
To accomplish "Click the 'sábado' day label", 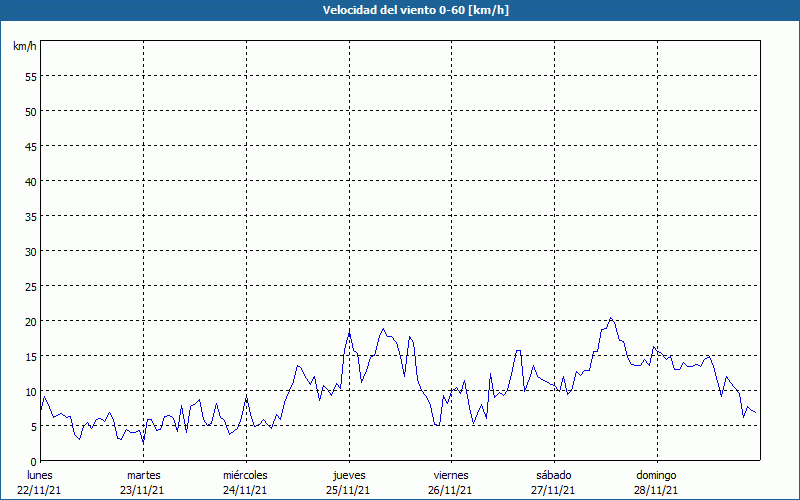I will tap(554, 475).
